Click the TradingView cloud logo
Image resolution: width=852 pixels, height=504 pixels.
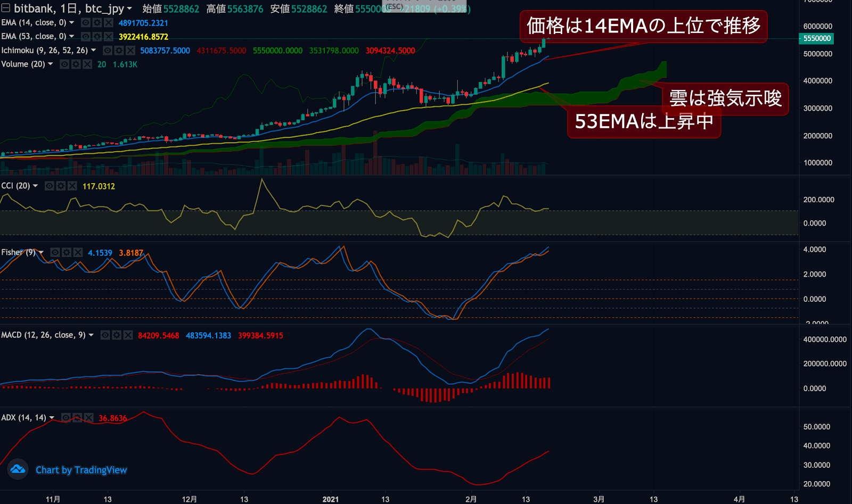(x=18, y=470)
